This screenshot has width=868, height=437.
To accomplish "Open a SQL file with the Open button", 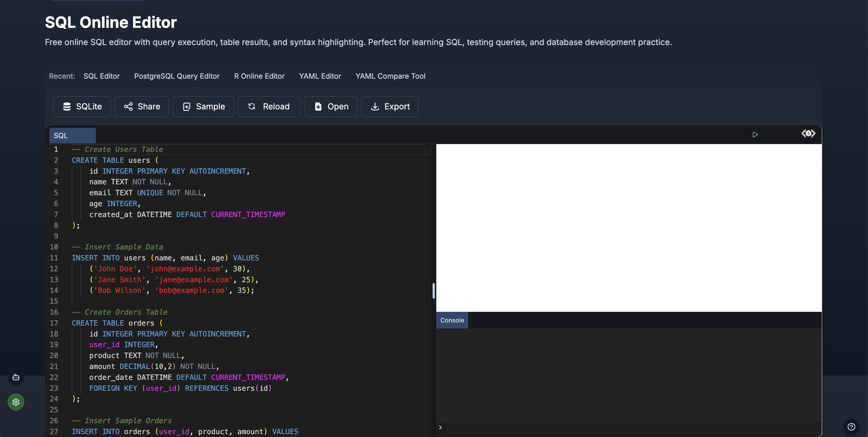I will pyautogui.click(x=331, y=106).
